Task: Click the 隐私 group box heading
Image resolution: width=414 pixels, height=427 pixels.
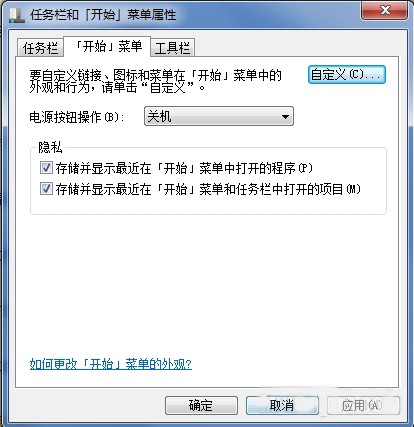Action: click(50, 147)
